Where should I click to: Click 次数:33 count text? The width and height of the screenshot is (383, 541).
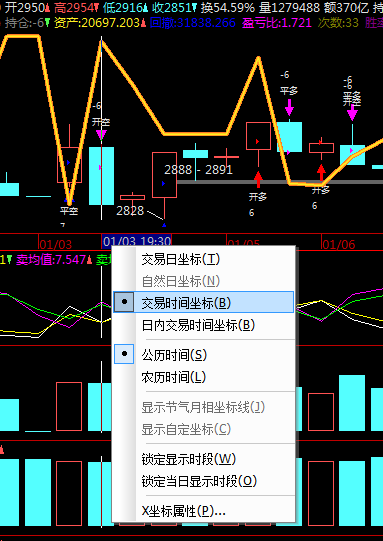pyautogui.click(x=338, y=23)
